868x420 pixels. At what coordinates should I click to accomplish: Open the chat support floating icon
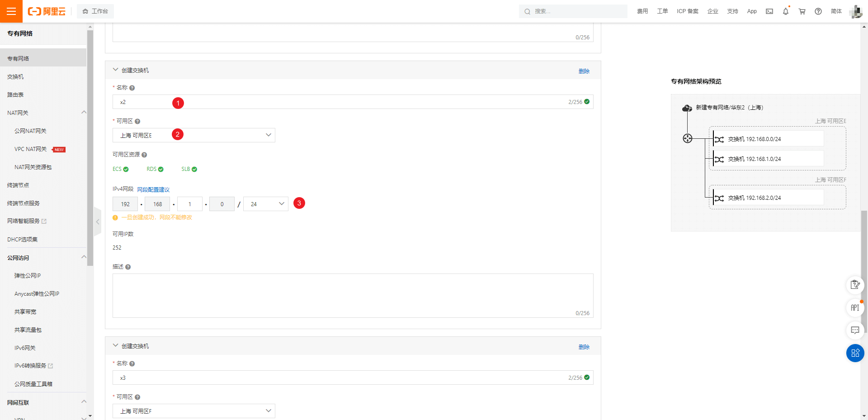(855, 330)
